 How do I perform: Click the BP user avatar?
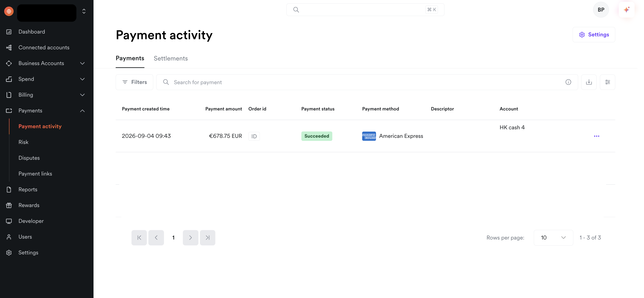[x=601, y=10]
